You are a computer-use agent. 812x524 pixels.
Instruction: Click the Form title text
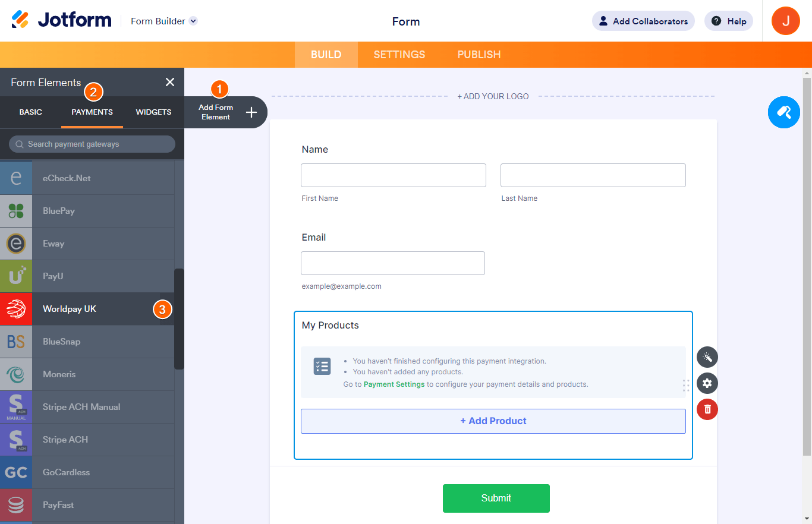(406, 21)
